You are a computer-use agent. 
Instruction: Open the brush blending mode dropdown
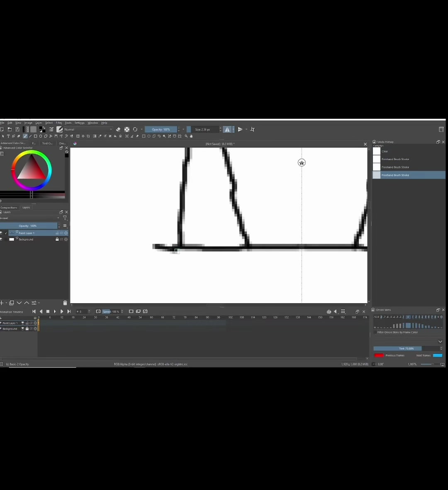tap(88, 130)
